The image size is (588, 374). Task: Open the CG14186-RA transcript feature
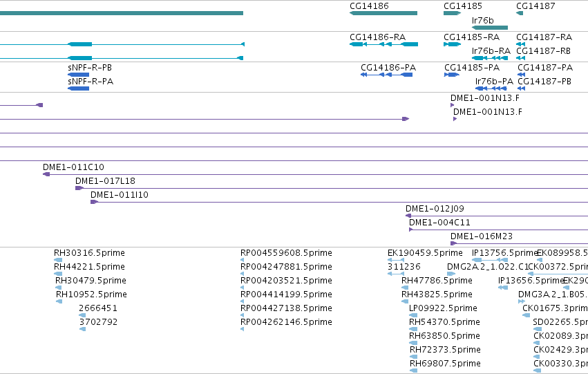[383, 44]
